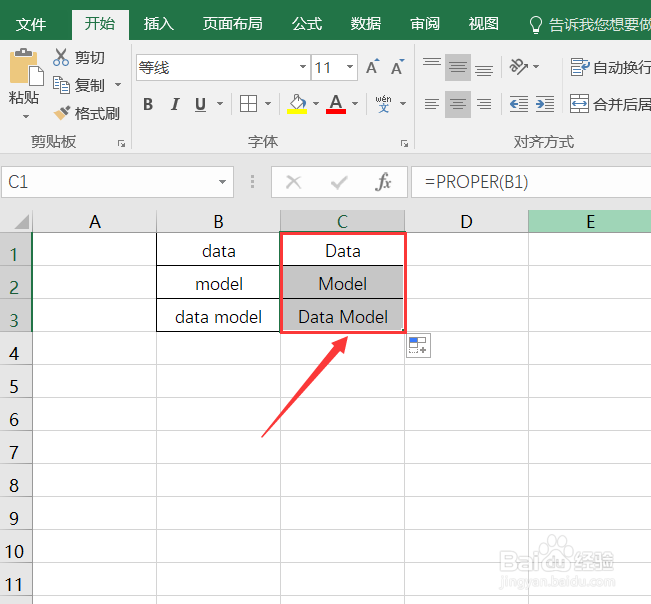Confirm formula entry with checkmark icon
Screen dimensions: 651x604
click(339, 182)
